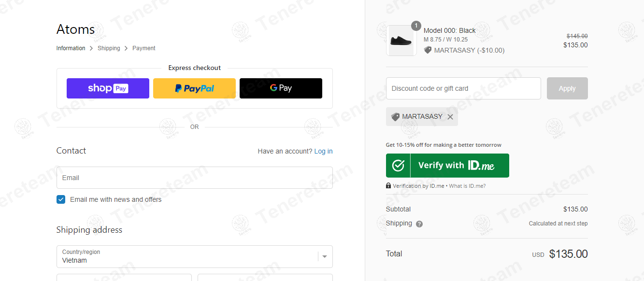Remove the MARTASASY discount code

click(x=450, y=117)
